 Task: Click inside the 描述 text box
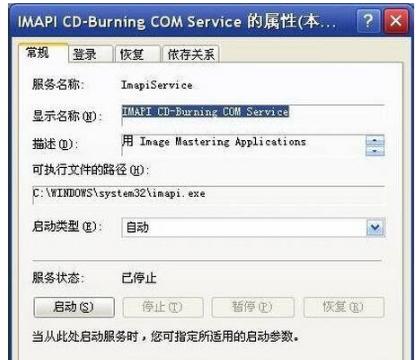[243, 145]
